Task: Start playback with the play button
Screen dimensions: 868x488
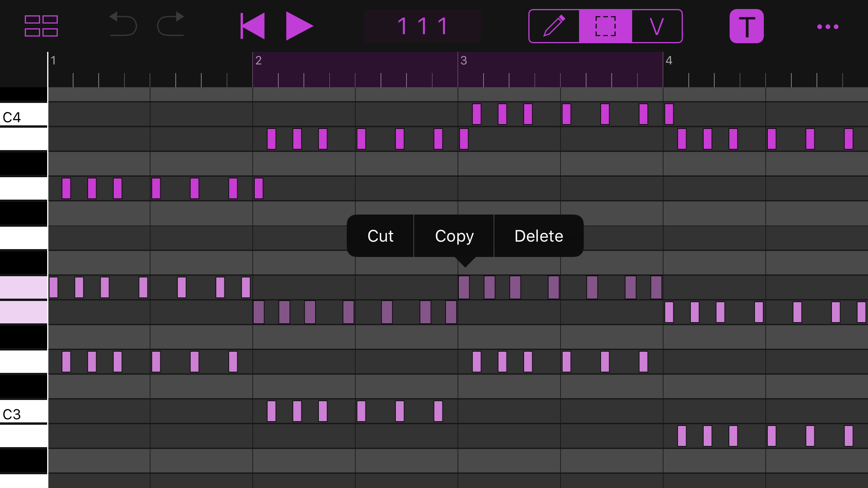Action: tap(299, 26)
